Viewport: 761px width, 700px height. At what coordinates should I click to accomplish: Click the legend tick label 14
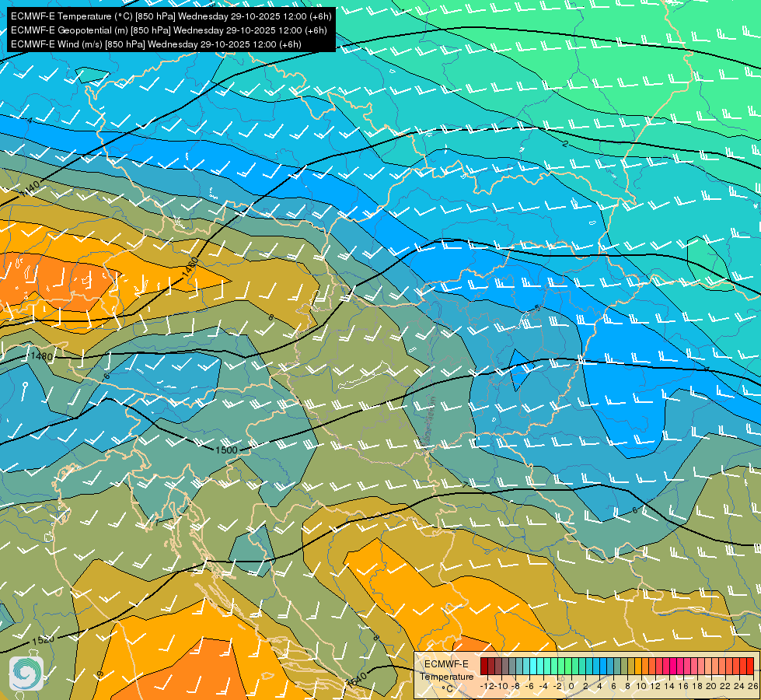[670, 687]
